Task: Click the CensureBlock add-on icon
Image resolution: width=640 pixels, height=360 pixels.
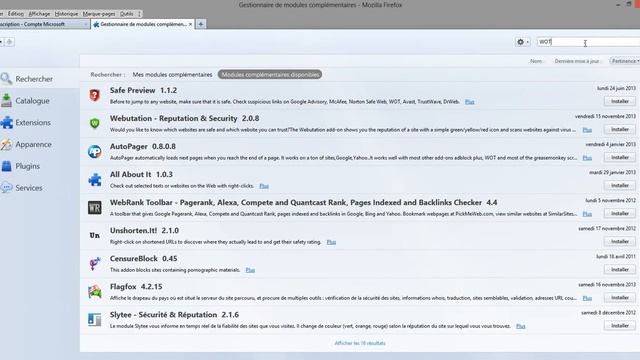Action: click(x=95, y=264)
